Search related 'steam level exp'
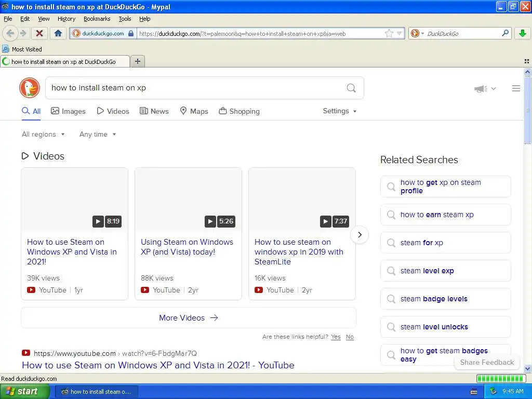Viewport: 532px width, 399px height. pos(445,271)
